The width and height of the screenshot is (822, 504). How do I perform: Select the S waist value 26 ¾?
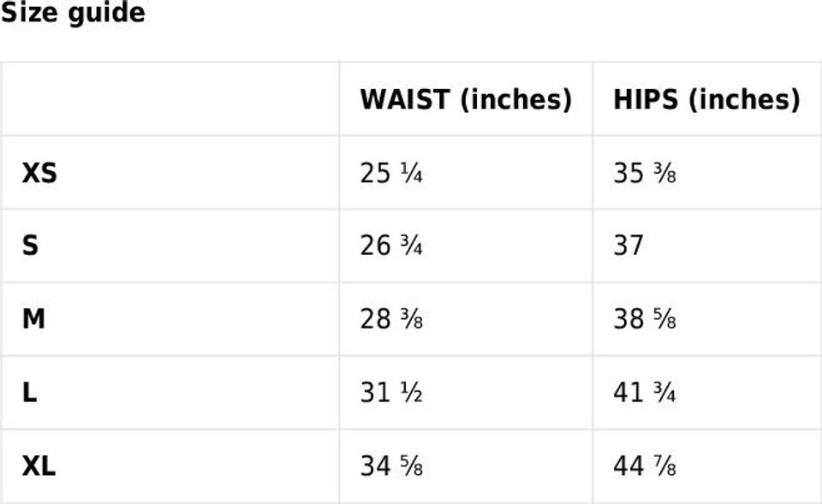coord(391,246)
